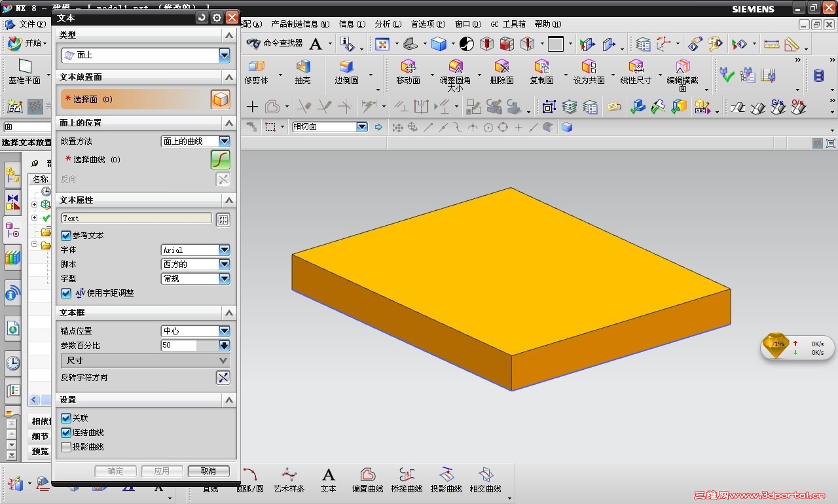This screenshot has width=838, height=504.
Task: Expand the 尺寸 section
Action: click(145, 361)
